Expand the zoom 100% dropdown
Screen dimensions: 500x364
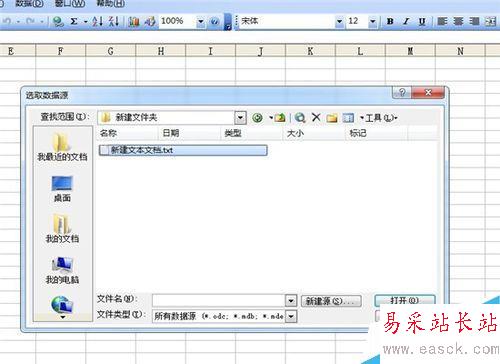[x=201, y=22]
